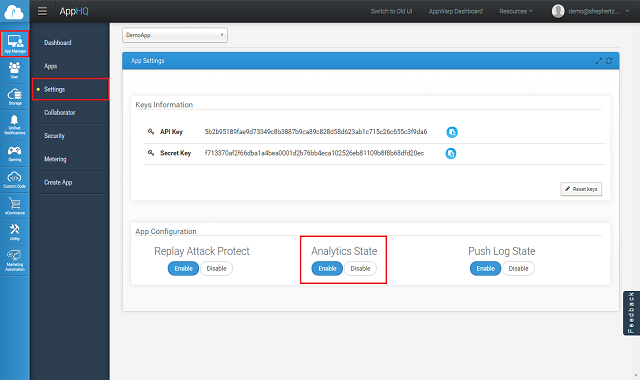Open Create App in side menu
Screen dimensions: 640x380
(x=58, y=182)
